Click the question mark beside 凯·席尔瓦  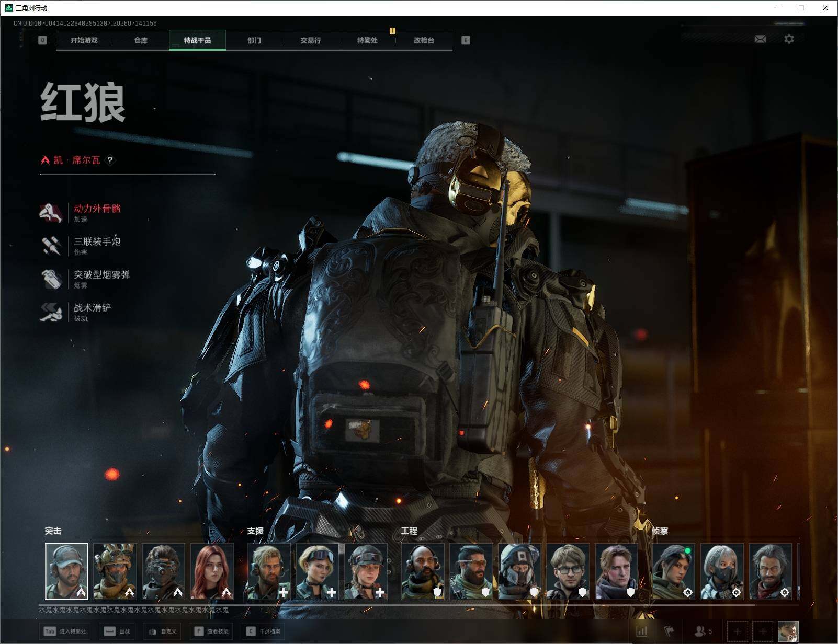pos(110,160)
